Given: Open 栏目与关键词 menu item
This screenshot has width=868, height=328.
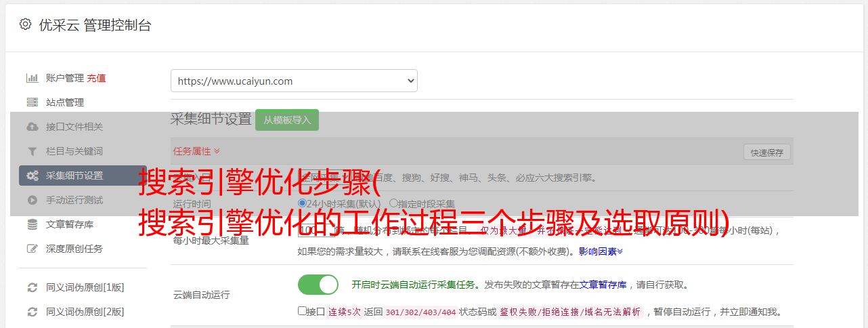Looking at the screenshot, I should click(74, 151).
